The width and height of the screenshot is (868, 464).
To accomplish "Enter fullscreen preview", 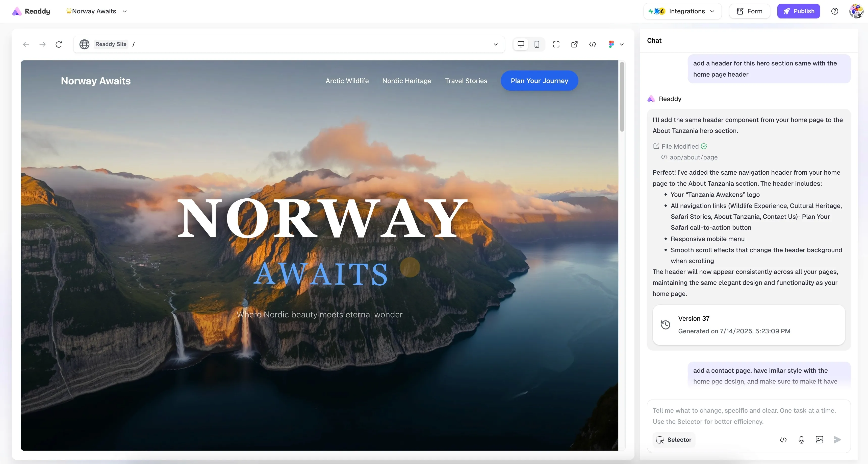I will (x=556, y=44).
